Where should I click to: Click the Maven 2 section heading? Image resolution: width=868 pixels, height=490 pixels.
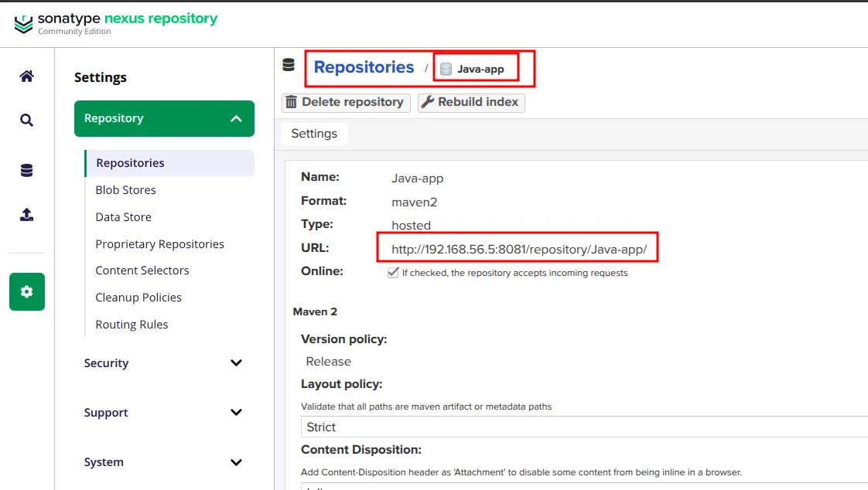(x=315, y=312)
